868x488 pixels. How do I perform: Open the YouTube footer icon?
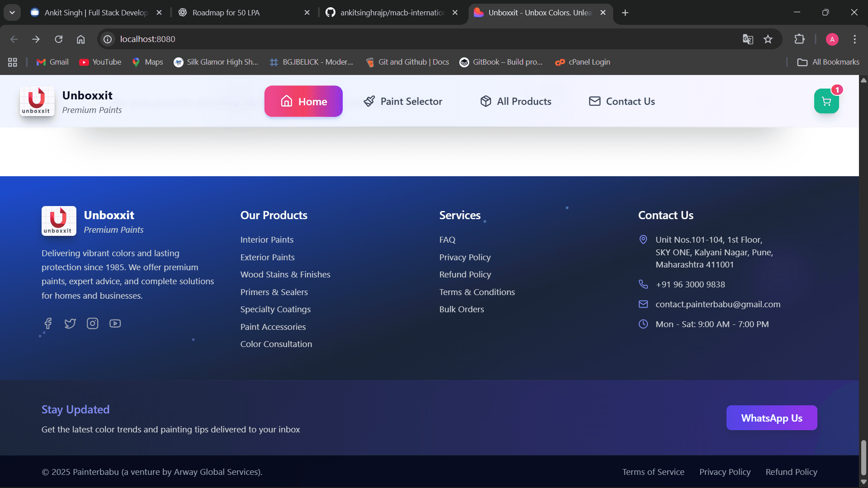pos(115,324)
